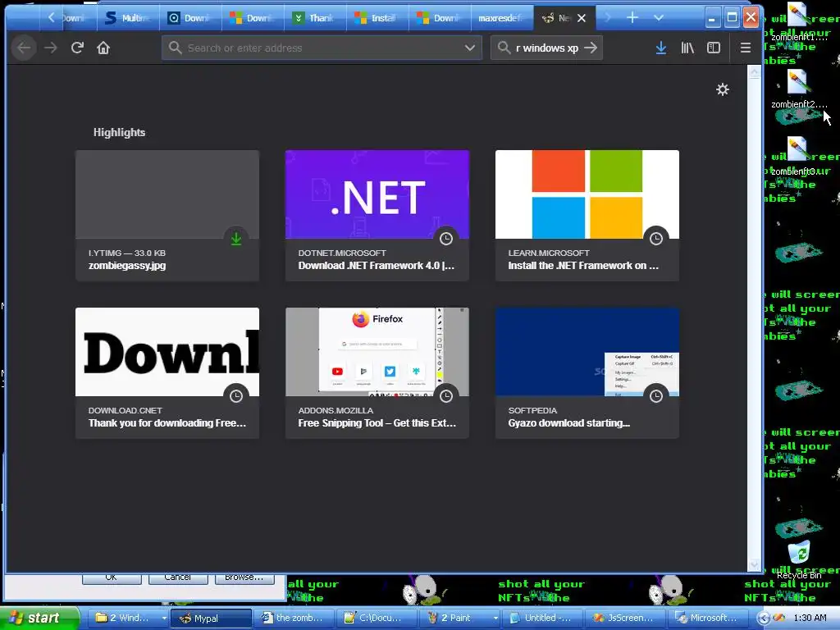The image size is (840, 630).
Task: Expand the 2 Paint taskbar group arrow
Action: click(x=495, y=618)
